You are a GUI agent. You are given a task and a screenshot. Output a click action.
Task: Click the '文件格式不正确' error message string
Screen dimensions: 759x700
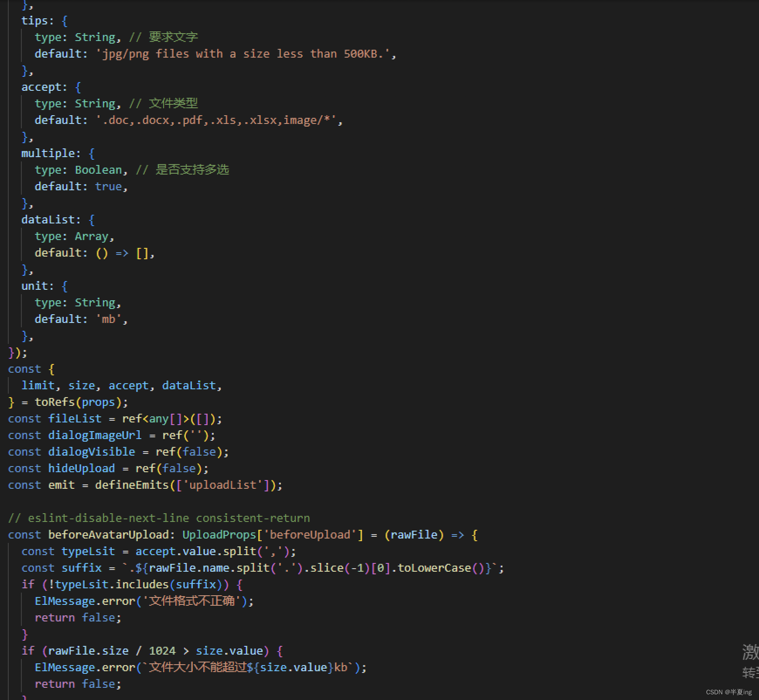click(192, 601)
